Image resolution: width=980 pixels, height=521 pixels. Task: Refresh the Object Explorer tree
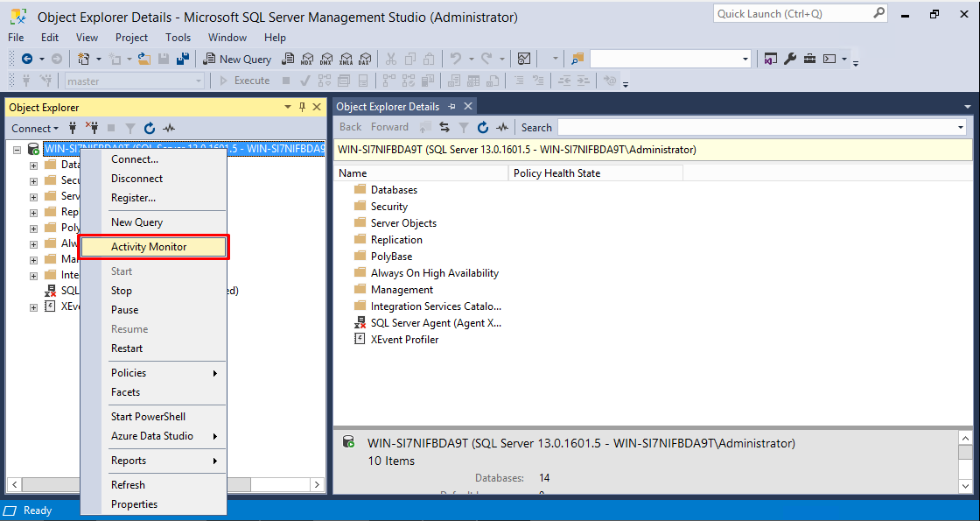point(149,128)
